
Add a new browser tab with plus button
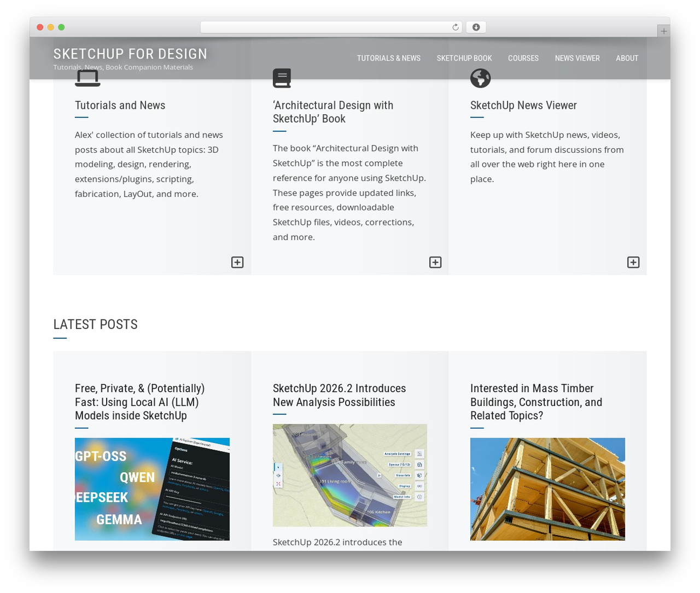pos(663,31)
